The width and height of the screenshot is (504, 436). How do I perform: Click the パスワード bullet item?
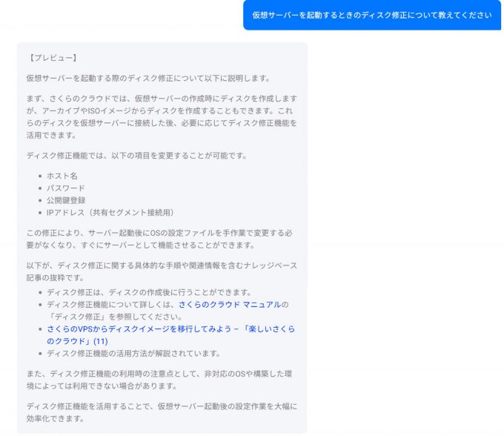click(66, 188)
